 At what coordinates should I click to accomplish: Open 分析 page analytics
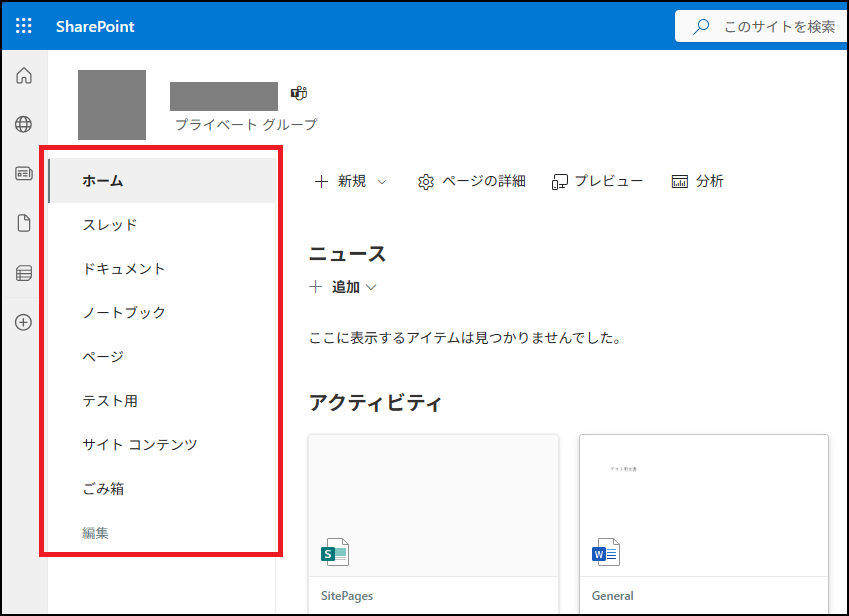(697, 181)
